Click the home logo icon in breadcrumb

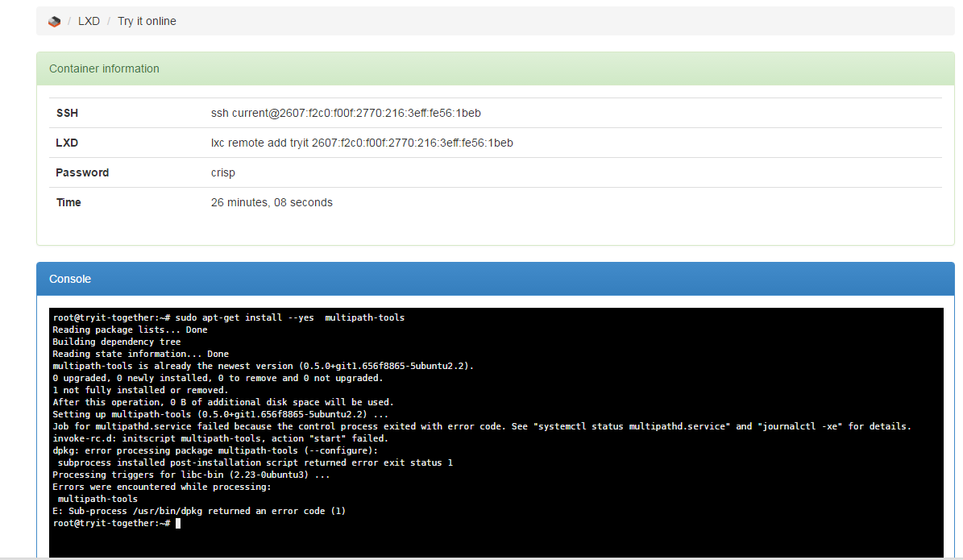55,22
